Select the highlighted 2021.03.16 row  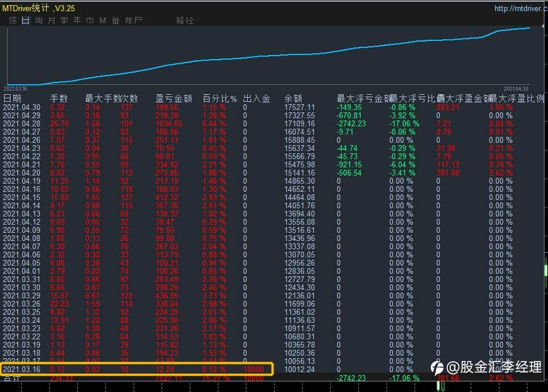tap(136, 369)
